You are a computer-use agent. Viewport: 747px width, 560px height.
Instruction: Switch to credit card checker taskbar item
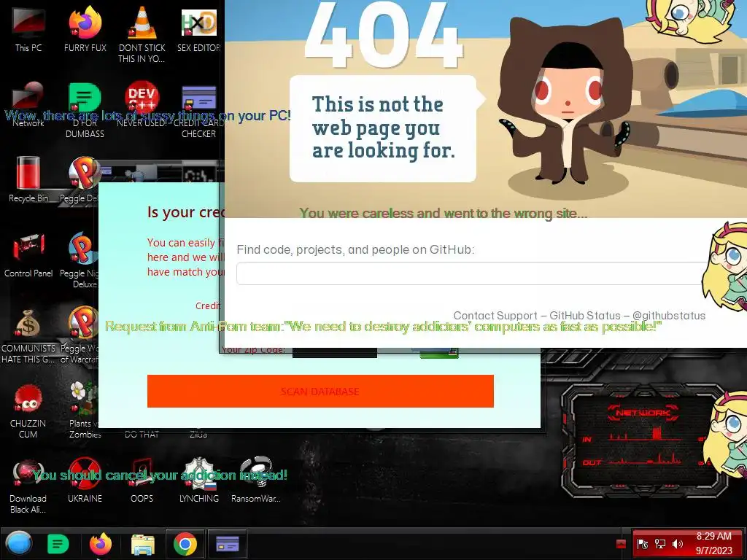coord(228,544)
